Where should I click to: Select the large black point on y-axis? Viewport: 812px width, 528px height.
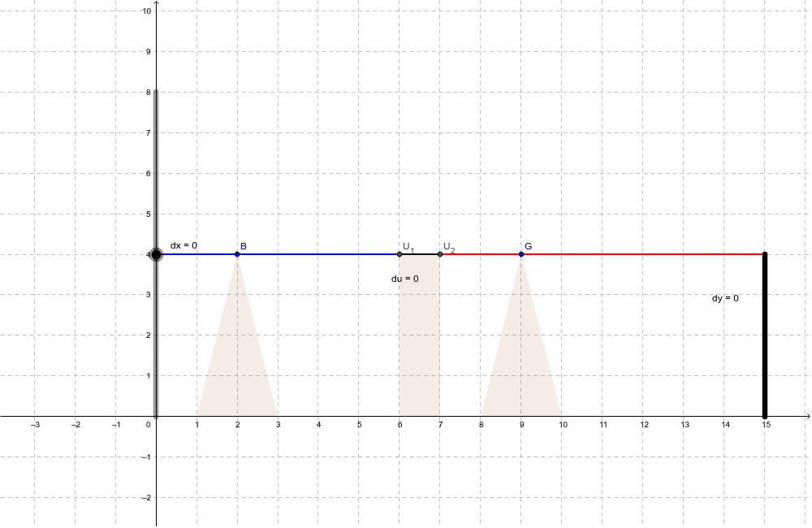click(x=157, y=254)
